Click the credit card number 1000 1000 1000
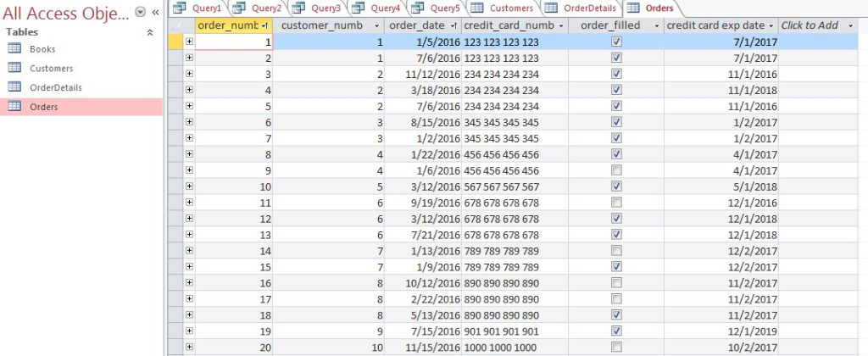 tap(515, 348)
